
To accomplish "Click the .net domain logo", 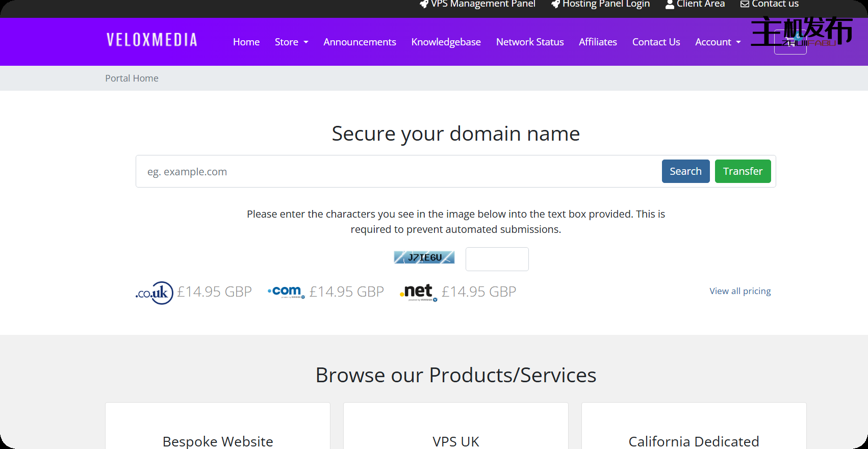I will coord(418,292).
